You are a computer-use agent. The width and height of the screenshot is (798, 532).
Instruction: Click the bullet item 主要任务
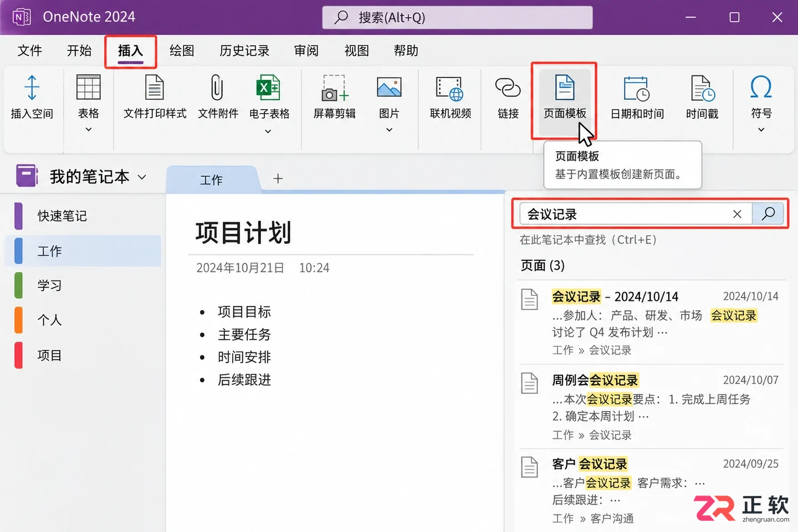[x=244, y=335]
